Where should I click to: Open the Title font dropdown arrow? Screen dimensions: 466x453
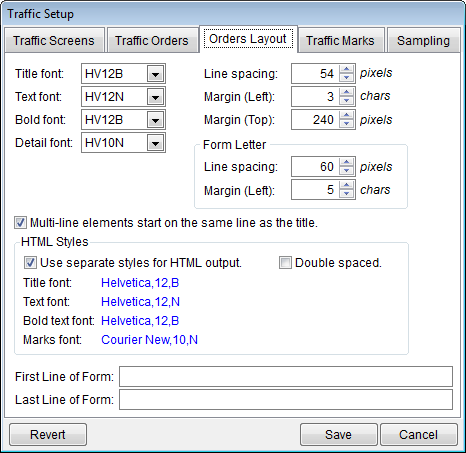click(x=156, y=74)
